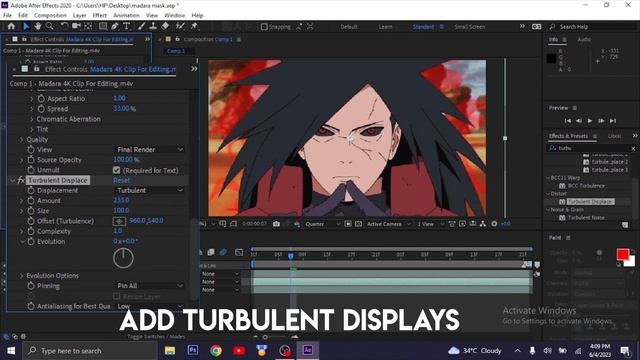This screenshot has height=360, width=640.
Task: Play the preview
Action: pos(590,121)
